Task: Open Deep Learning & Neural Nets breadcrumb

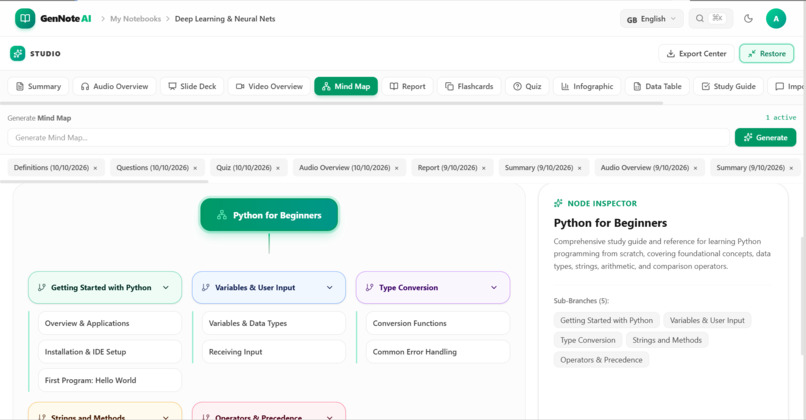Action: click(x=225, y=19)
